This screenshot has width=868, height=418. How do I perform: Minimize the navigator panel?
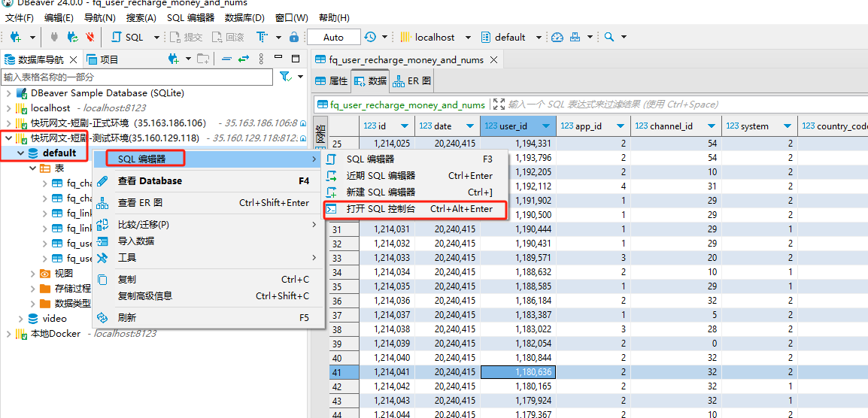coord(278,58)
